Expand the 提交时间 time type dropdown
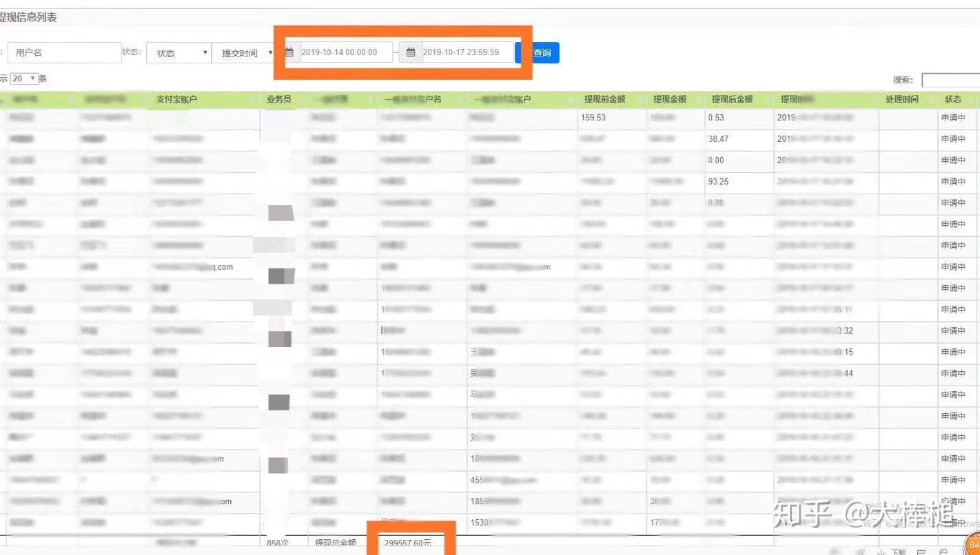 (x=246, y=53)
